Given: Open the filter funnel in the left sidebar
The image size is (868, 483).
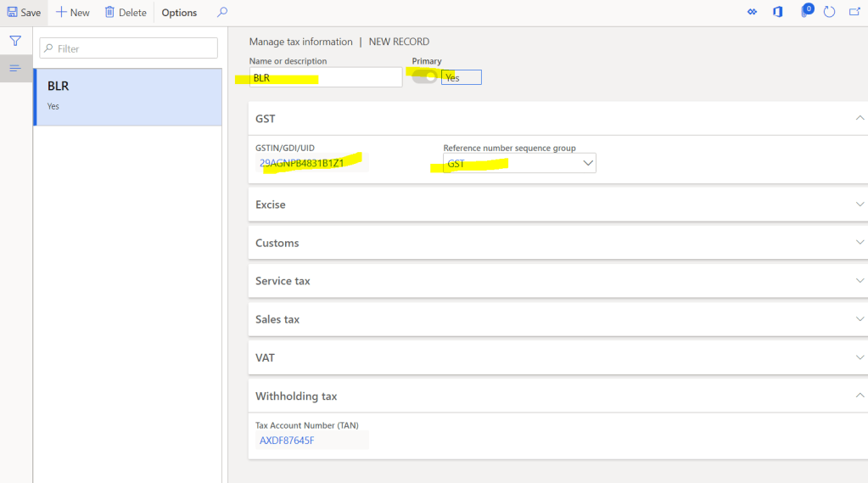Looking at the screenshot, I should pyautogui.click(x=15, y=41).
